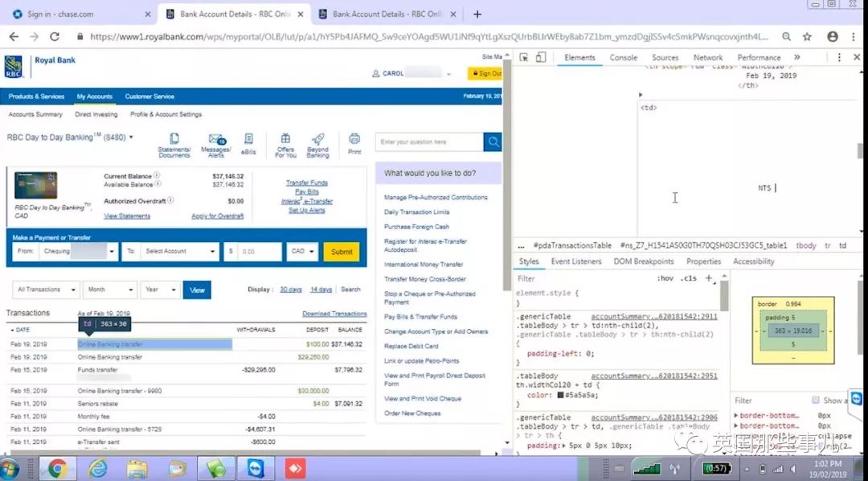Toggle :hov element state panel
868x481 pixels.
click(x=665, y=278)
